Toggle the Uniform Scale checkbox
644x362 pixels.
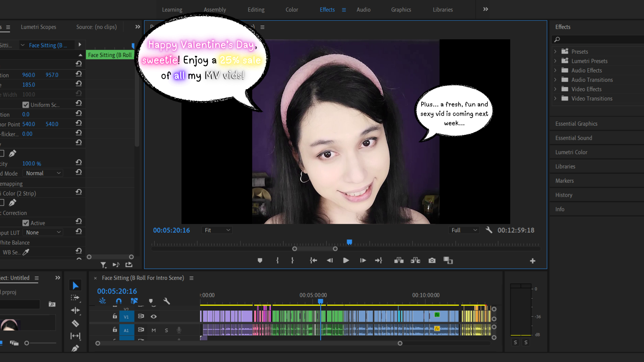point(25,105)
